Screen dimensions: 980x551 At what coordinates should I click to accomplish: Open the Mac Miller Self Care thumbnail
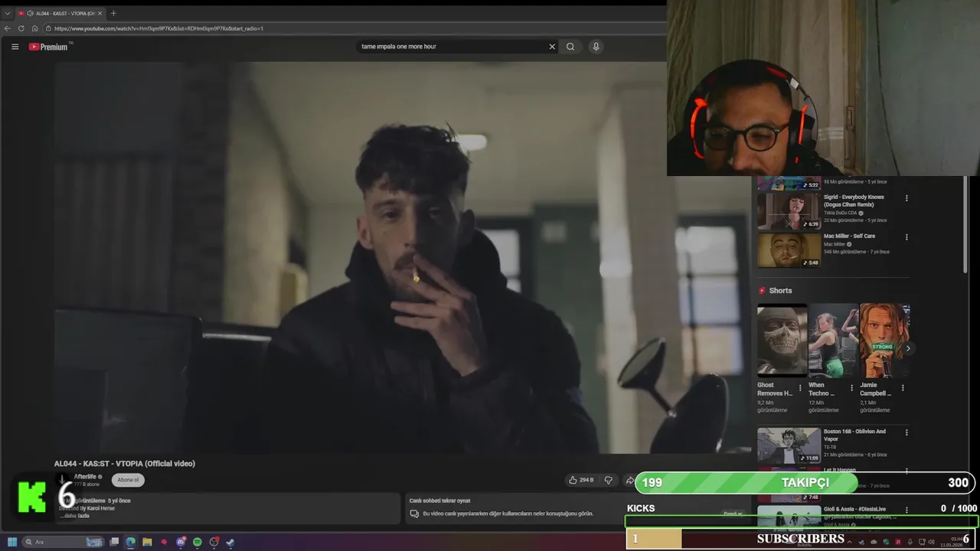click(x=789, y=250)
